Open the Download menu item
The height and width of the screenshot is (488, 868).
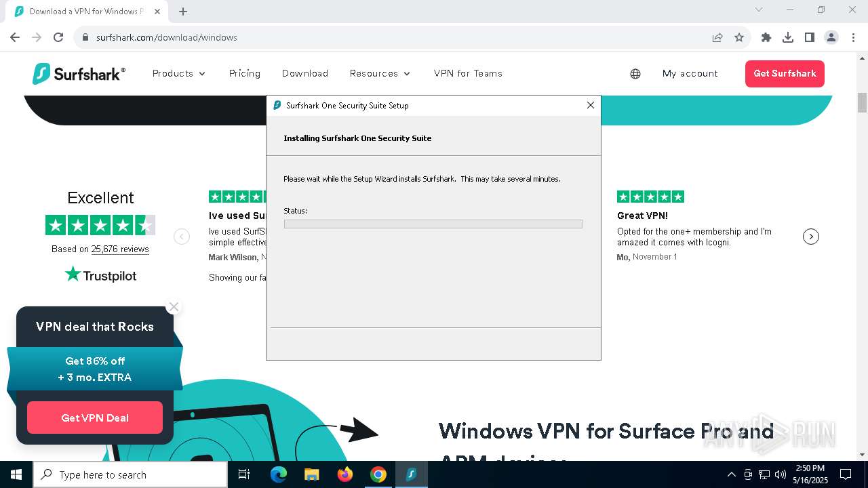click(x=305, y=73)
